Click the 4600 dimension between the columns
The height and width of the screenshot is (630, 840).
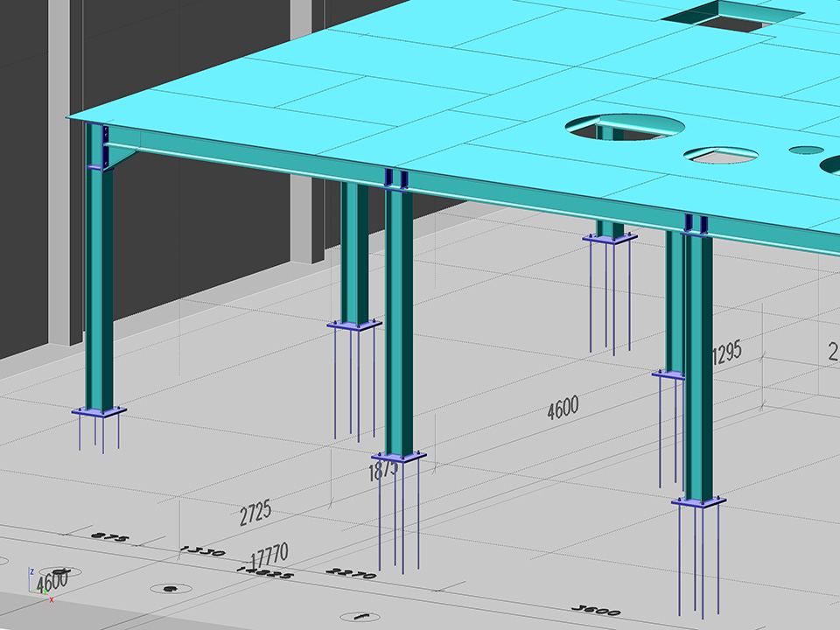(x=563, y=408)
